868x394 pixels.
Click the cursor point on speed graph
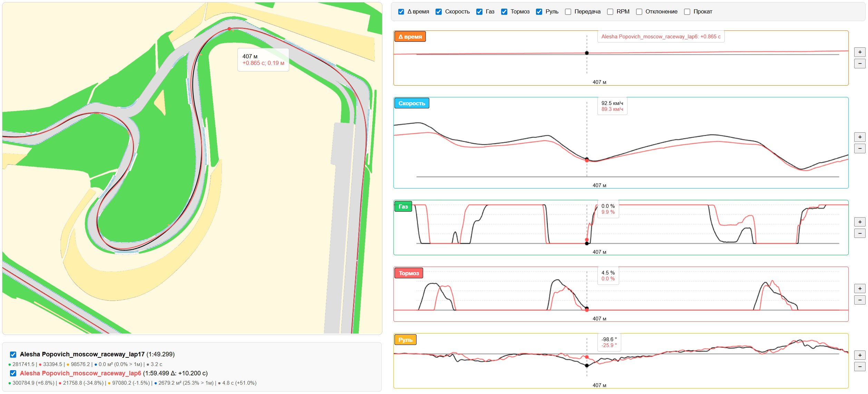pyautogui.click(x=587, y=160)
